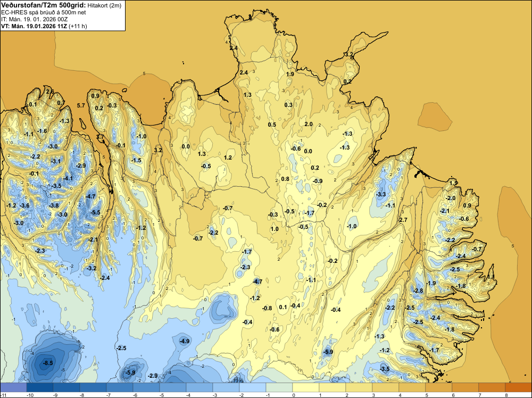This screenshot has height=398, width=532.
Task: Select the -5.5 temperature value
Action: point(95,212)
